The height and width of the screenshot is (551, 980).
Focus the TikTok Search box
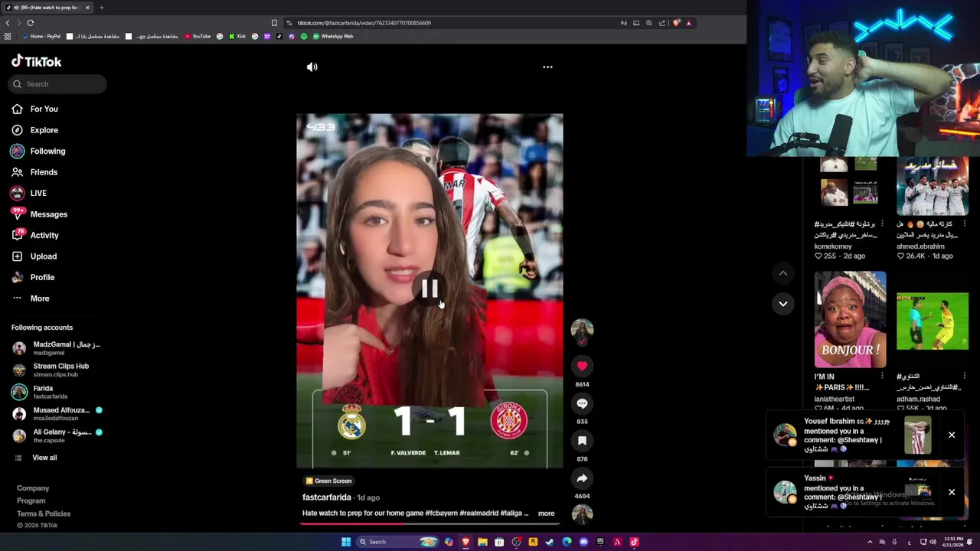[59, 84]
